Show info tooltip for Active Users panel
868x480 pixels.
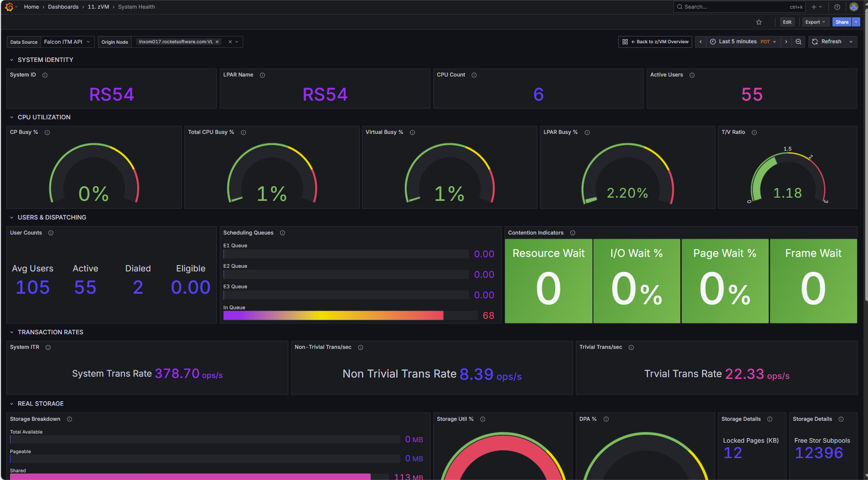coord(692,75)
